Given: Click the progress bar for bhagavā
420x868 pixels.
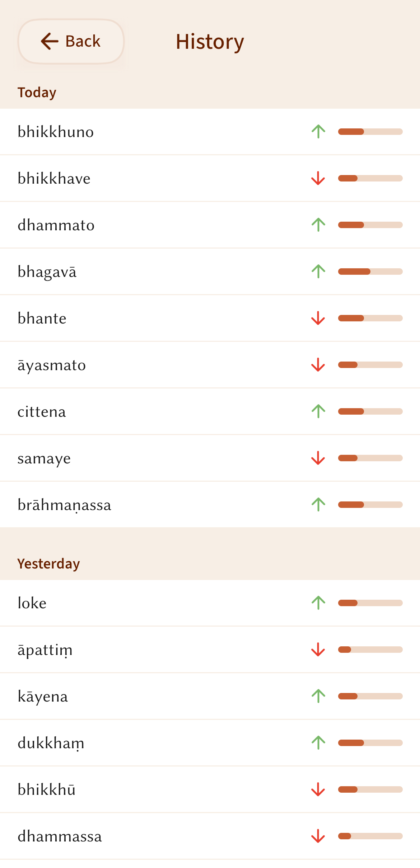Looking at the screenshot, I should coord(370,272).
